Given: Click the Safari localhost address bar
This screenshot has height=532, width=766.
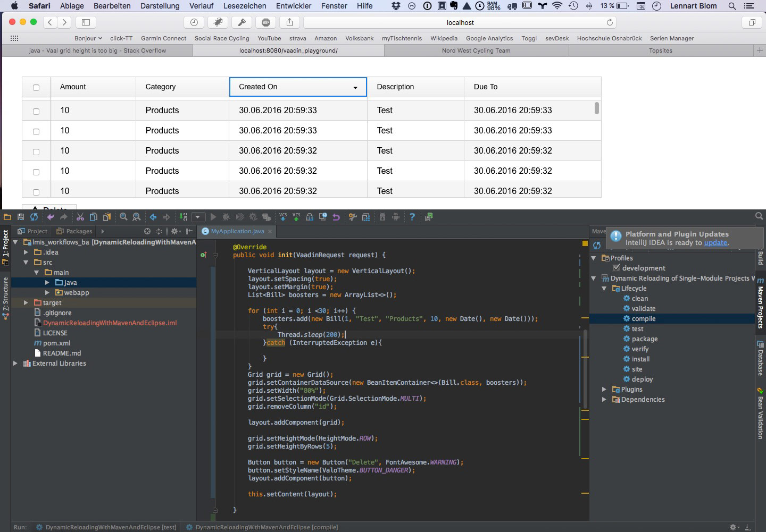Looking at the screenshot, I should (460, 22).
